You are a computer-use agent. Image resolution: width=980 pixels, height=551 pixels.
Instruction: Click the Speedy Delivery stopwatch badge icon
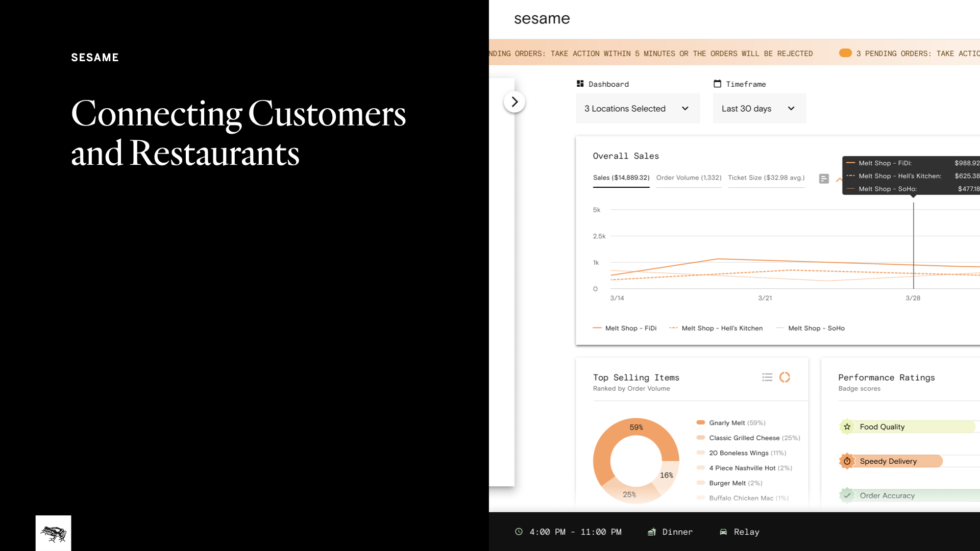(x=847, y=461)
